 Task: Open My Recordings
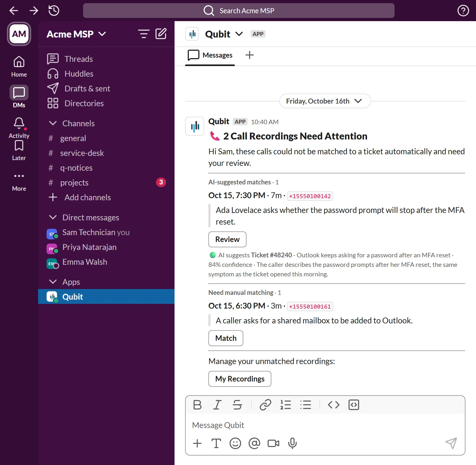[x=240, y=379]
